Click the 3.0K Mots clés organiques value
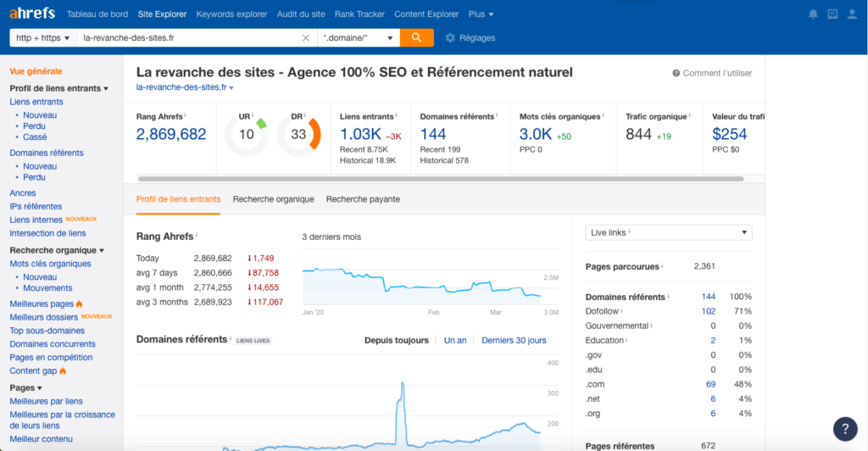The height and width of the screenshot is (451, 868). tap(536, 134)
